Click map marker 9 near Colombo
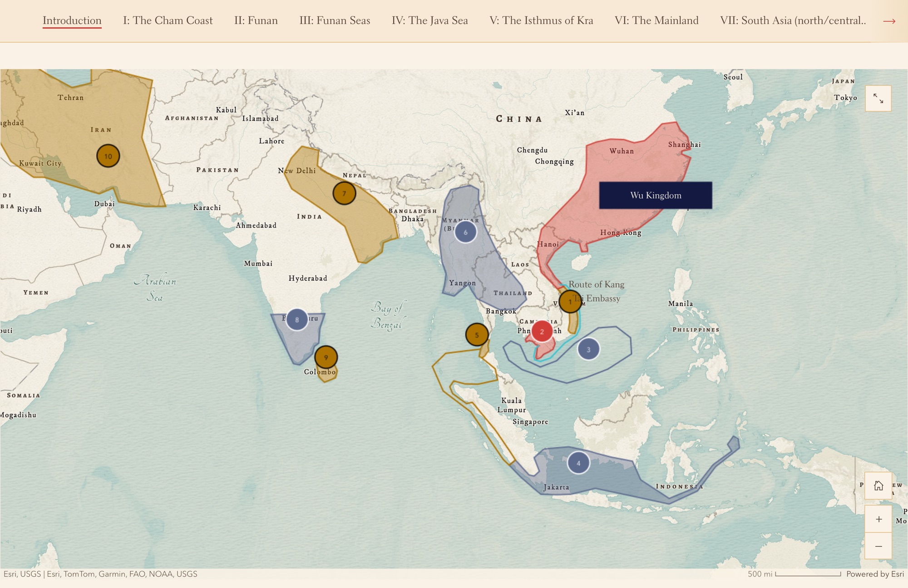Viewport: 908px width, 588px height. click(326, 357)
